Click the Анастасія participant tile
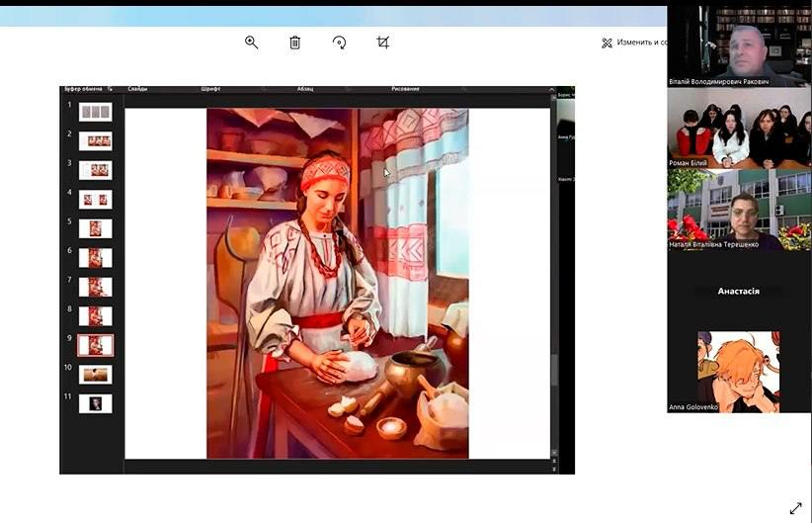Screen dimensions: 812x523 [x=739, y=291]
